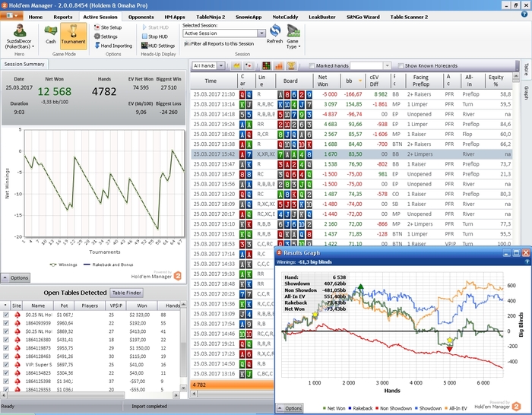Viewport: 532px width, 415px height.
Task: Click the Net Won column header
Action: click(x=327, y=81)
